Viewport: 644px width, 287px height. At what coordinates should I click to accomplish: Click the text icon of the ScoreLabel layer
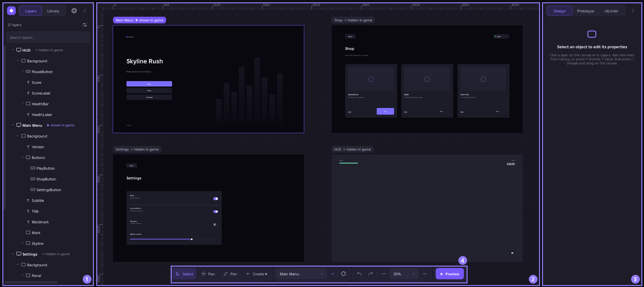28,93
